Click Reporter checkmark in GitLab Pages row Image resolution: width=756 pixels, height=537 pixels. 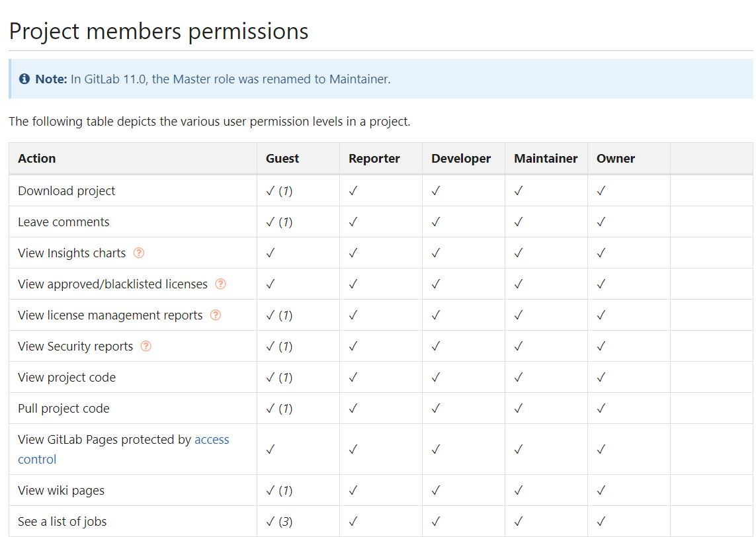pos(353,449)
